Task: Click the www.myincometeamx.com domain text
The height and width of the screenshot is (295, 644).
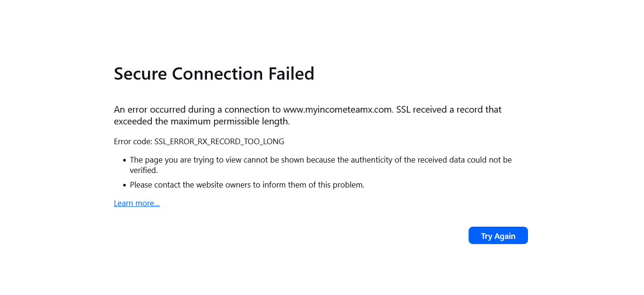Action: coord(338,110)
